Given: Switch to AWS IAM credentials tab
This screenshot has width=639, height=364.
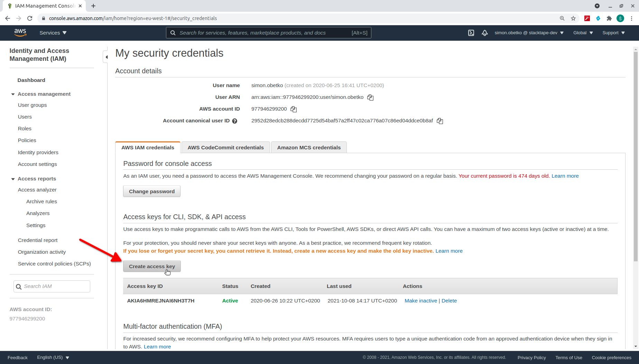Looking at the screenshot, I should [x=148, y=148].
